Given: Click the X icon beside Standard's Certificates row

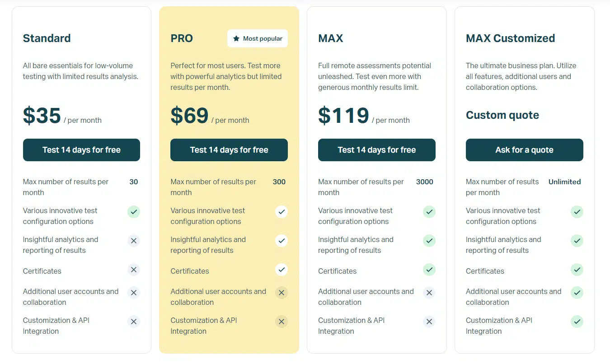Looking at the screenshot, I should coord(134,270).
